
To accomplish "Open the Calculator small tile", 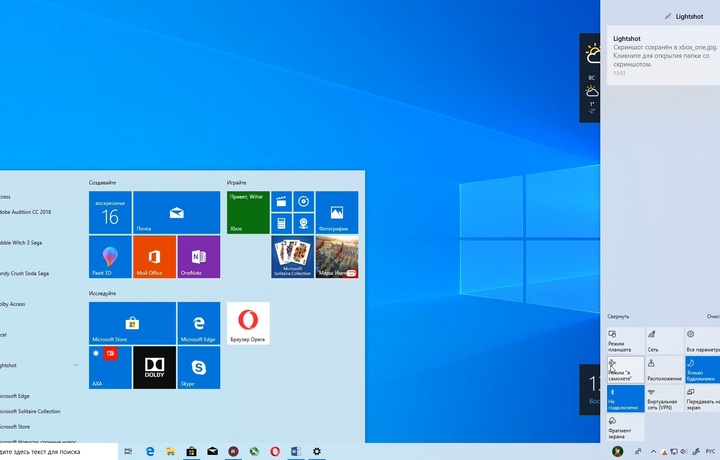I will pos(281,224).
